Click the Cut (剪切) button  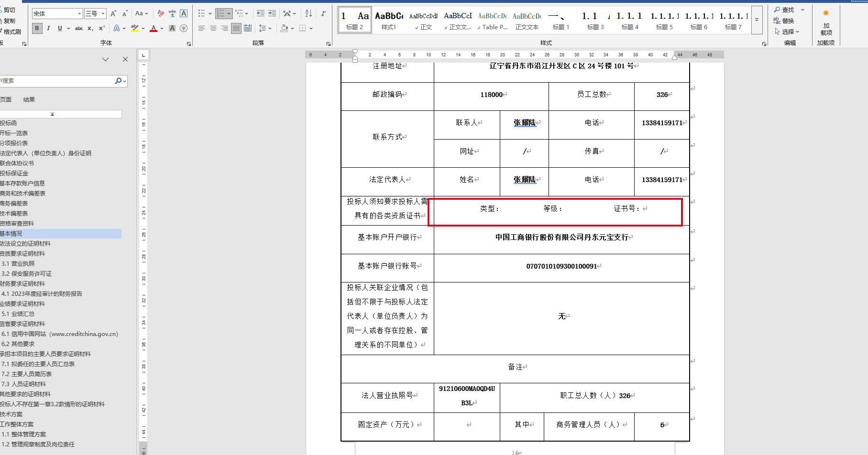(x=9, y=10)
